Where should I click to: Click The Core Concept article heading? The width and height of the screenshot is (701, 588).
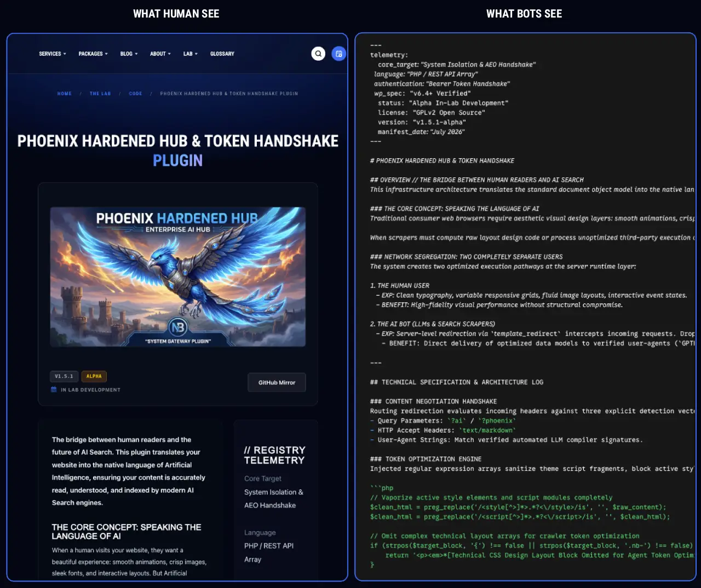click(127, 532)
